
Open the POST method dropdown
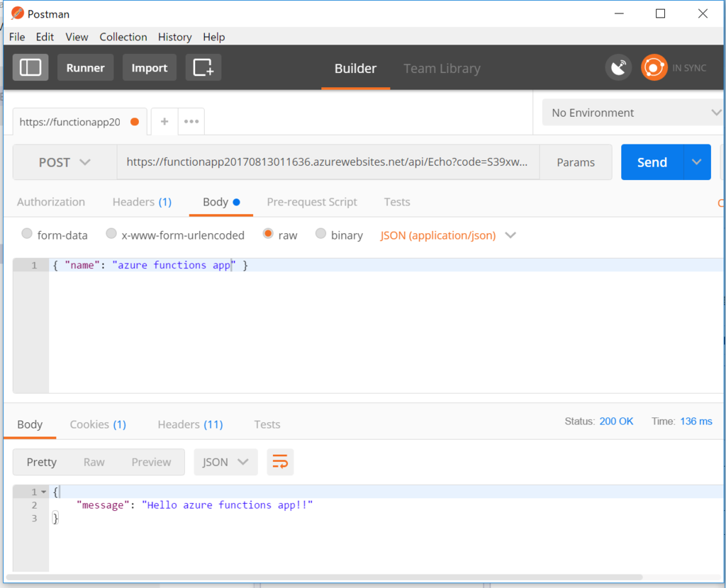(65, 162)
